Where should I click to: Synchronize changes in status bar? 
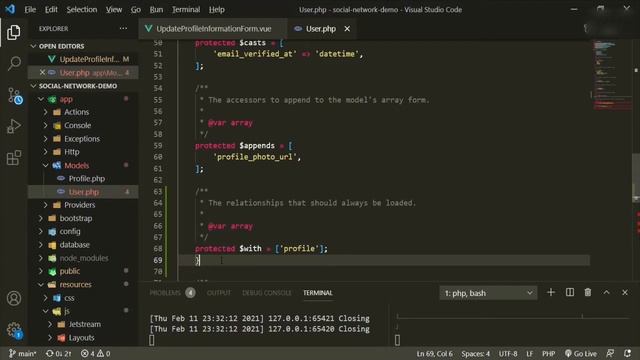[x=58, y=353]
